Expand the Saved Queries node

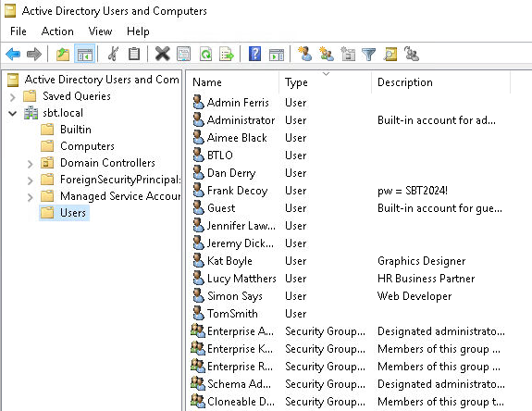[x=13, y=97]
